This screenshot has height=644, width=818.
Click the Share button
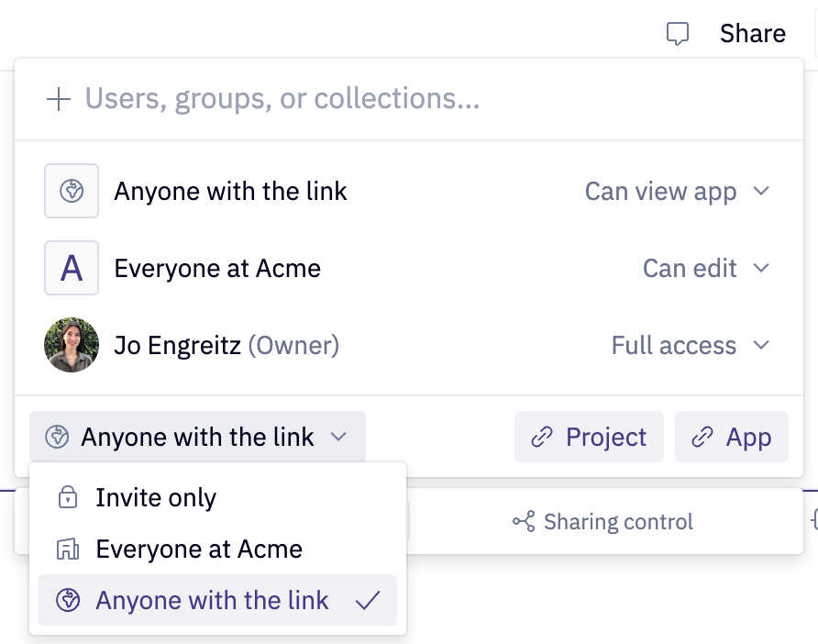point(752,33)
